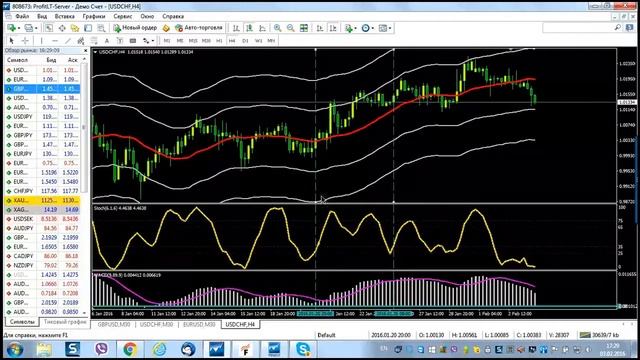Select the crosshair tool
This screenshot has height=360, width=640.
25,41
